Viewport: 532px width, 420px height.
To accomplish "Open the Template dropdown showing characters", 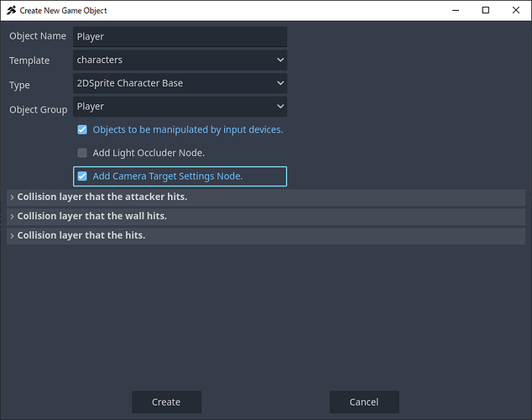I will 180,60.
